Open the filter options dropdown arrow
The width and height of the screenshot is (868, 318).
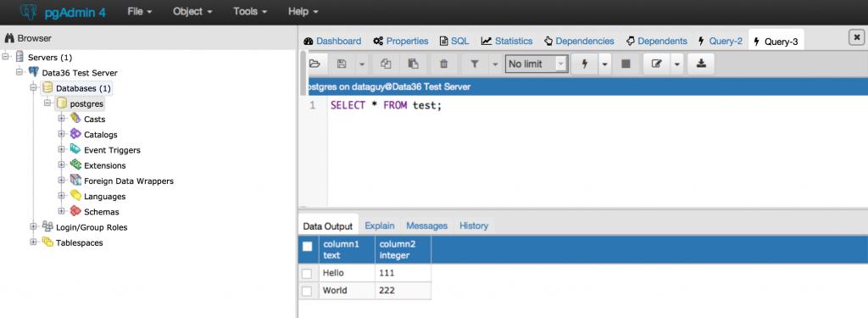click(x=494, y=64)
